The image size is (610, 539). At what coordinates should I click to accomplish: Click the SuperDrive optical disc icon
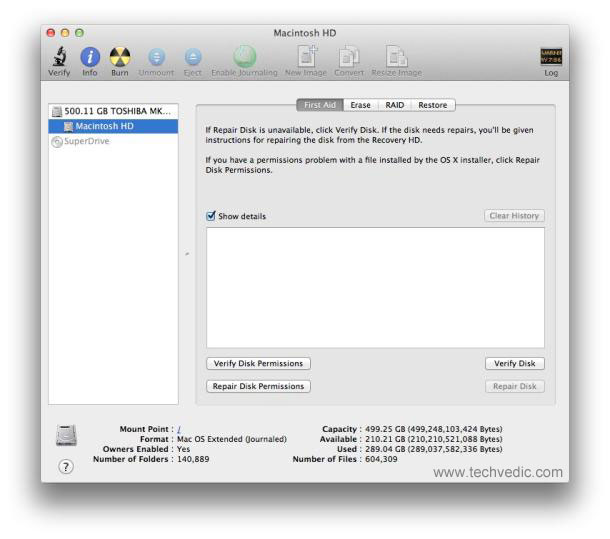(x=57, y=142)
